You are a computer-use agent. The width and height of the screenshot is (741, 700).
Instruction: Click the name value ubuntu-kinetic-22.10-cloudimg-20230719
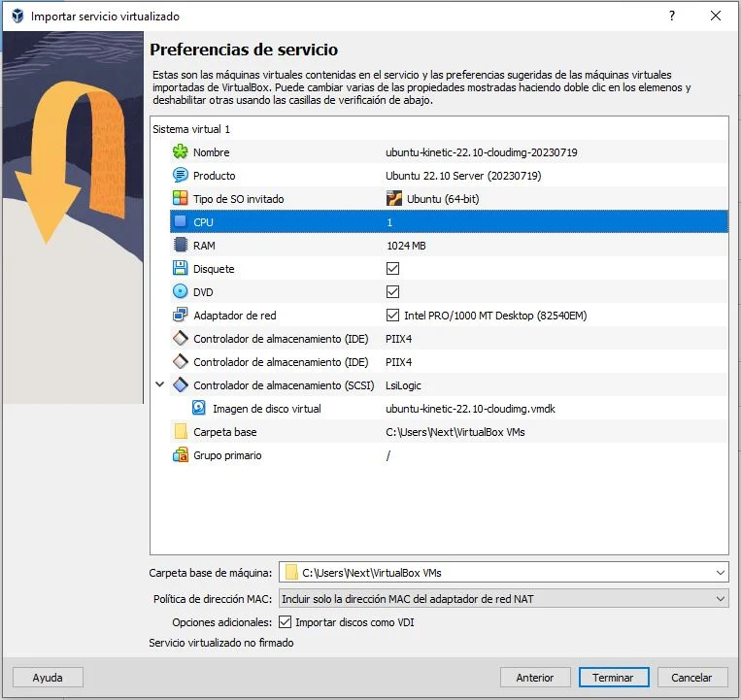482,152
